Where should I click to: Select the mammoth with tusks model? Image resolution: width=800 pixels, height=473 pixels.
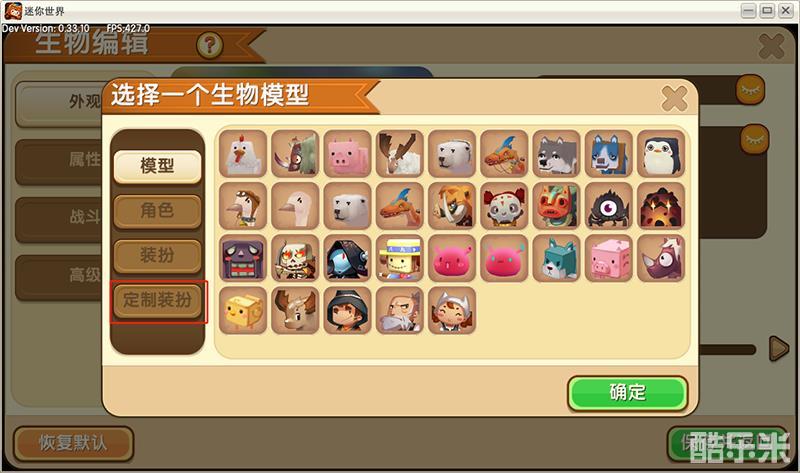pos(452,206)
